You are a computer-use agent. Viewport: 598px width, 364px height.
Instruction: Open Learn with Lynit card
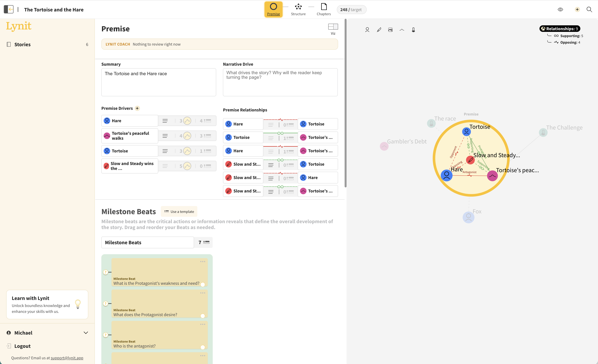tap(47, 304)
